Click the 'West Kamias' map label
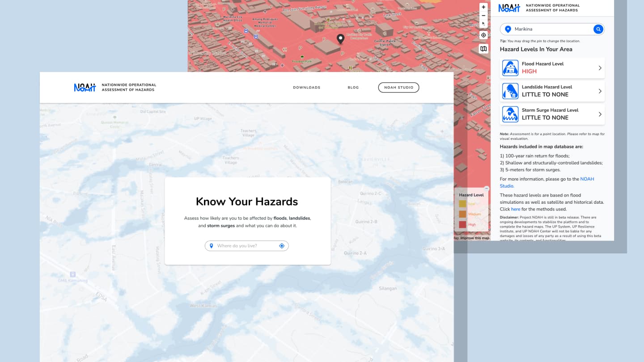 (203, 306)
